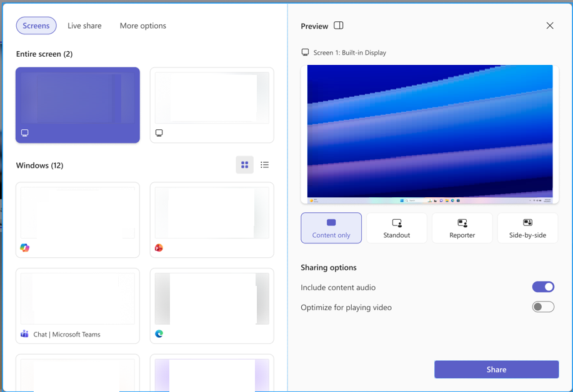The width and height of the screenshot is (573, 392).
Task: Switch windows to list view
Action: tap(264, 165)
